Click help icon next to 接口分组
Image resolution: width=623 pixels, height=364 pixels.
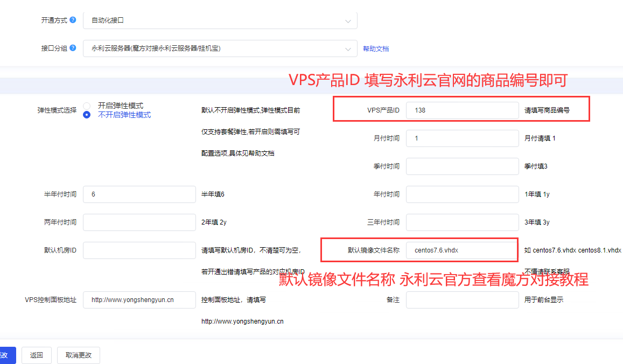click(73, 48)
